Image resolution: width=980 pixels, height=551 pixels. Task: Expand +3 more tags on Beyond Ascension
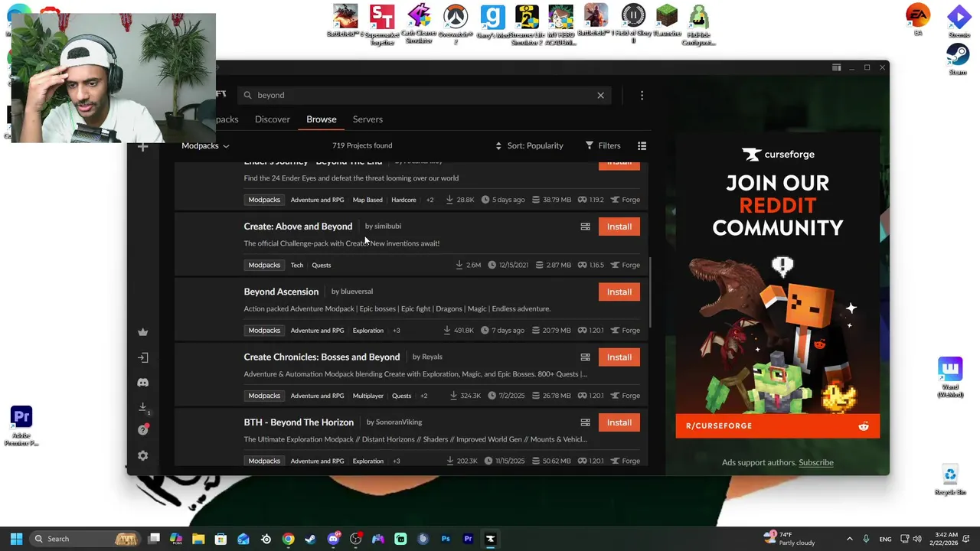tap(396, 331)
